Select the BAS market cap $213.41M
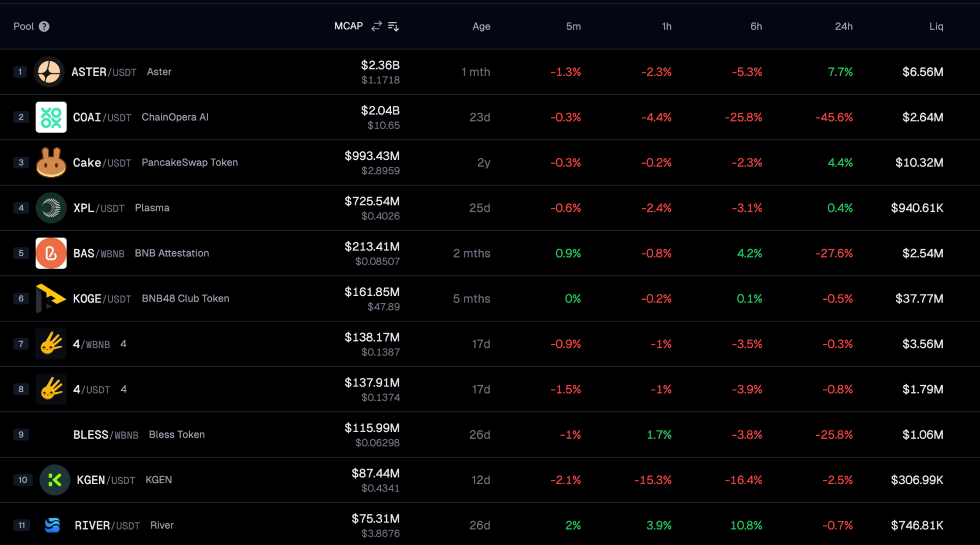 pos(372,247)
